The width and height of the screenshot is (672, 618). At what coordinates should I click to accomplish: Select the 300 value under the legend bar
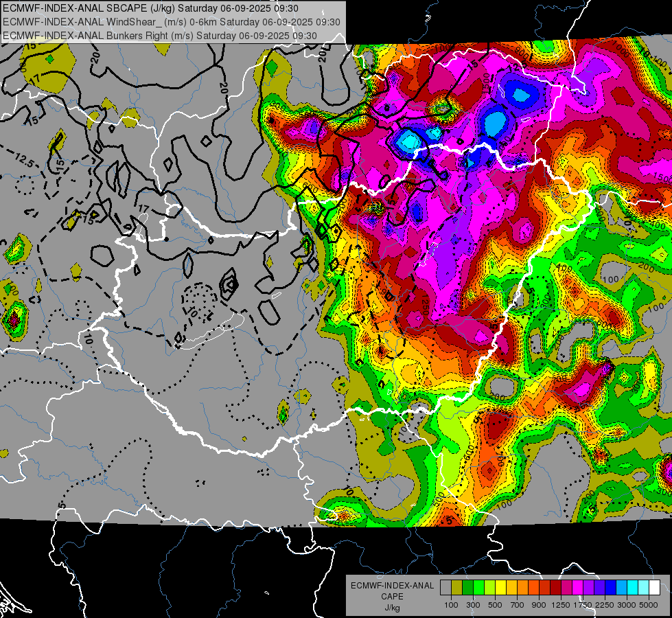[473, 605]
